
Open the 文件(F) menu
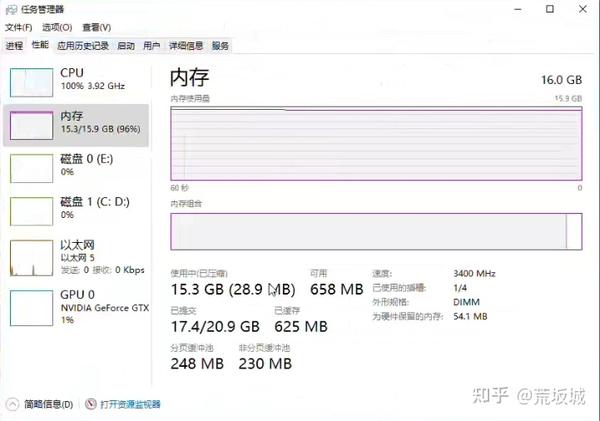(18, 28)
